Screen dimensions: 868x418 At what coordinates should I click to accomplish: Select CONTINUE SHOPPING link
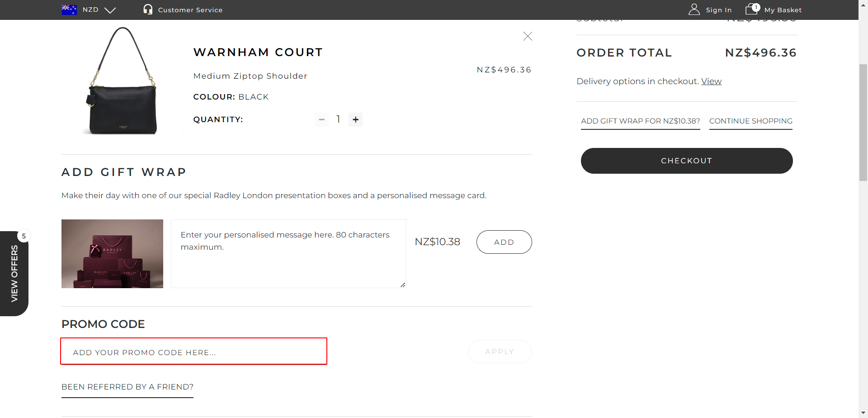tap(750, 121)
